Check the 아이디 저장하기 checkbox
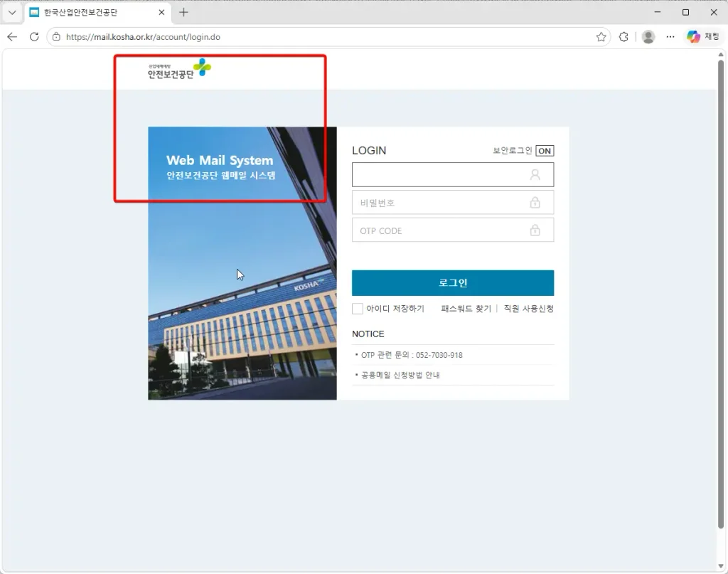 pyautogui.click(x=358, y=309)
